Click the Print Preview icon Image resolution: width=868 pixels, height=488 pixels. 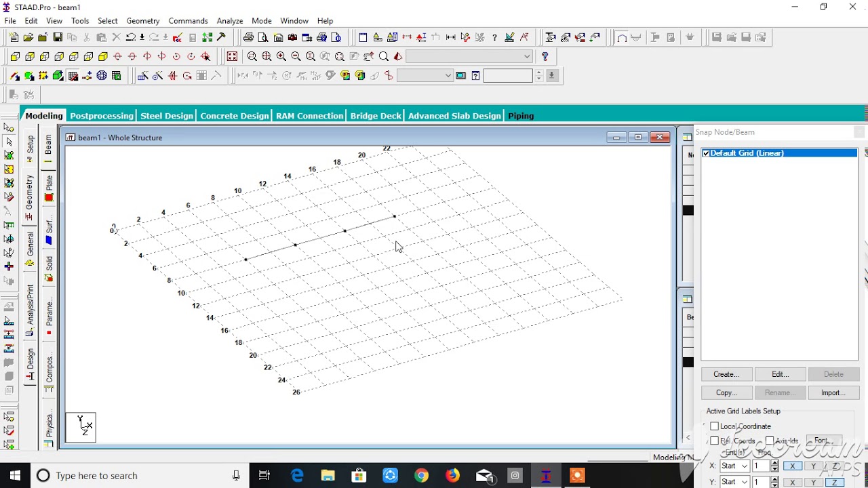(x=263, y=37)
